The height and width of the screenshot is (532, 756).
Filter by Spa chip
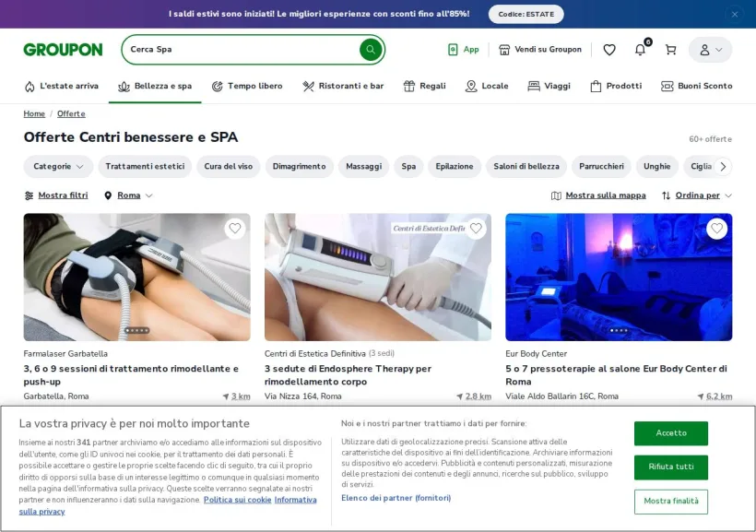pyautogui.click(x=408, y=166)
